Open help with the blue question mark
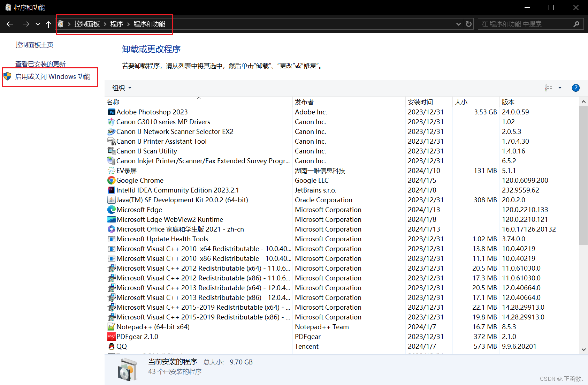 [575, 88]
